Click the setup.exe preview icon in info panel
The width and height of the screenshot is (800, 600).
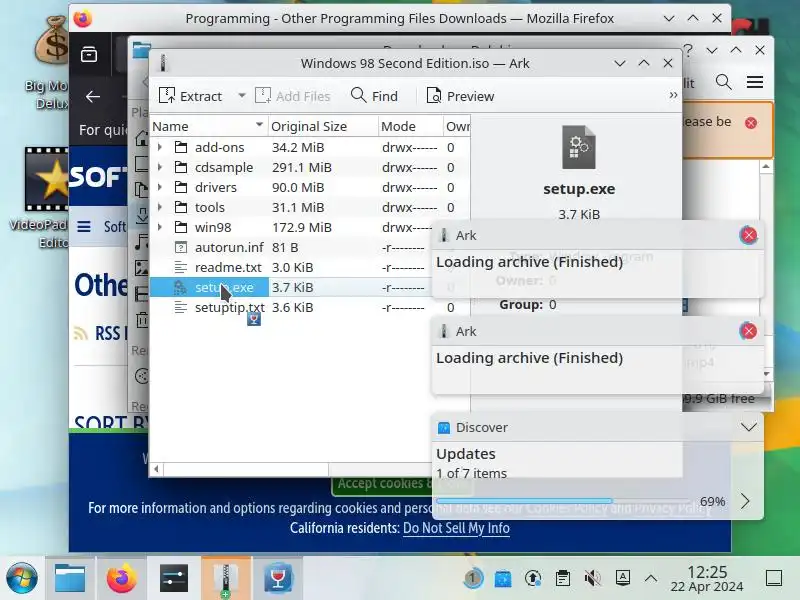(579, 147)
